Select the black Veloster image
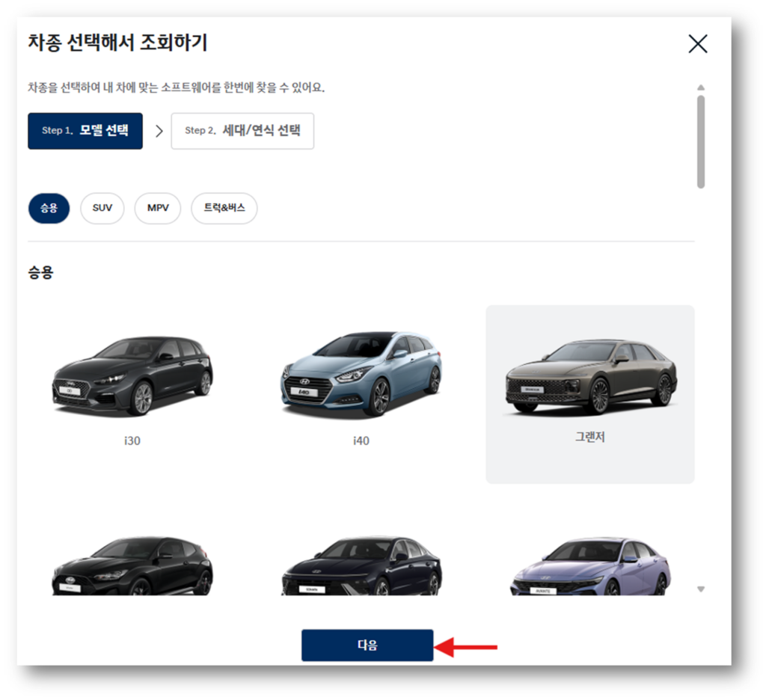 point(131,565)
